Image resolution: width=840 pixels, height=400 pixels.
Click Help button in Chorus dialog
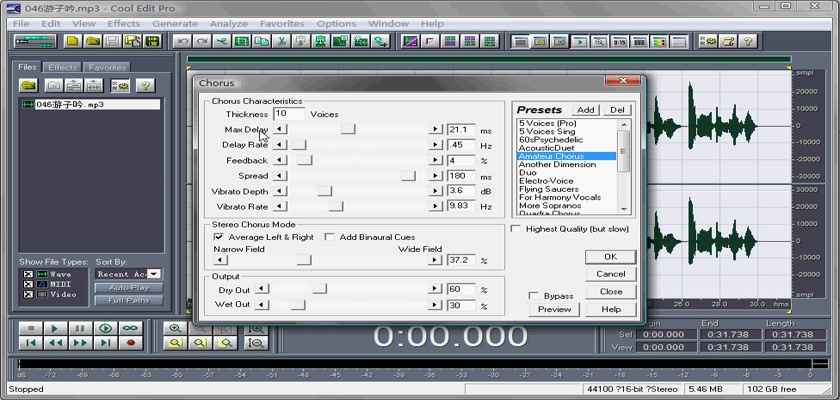coord(611,309)
